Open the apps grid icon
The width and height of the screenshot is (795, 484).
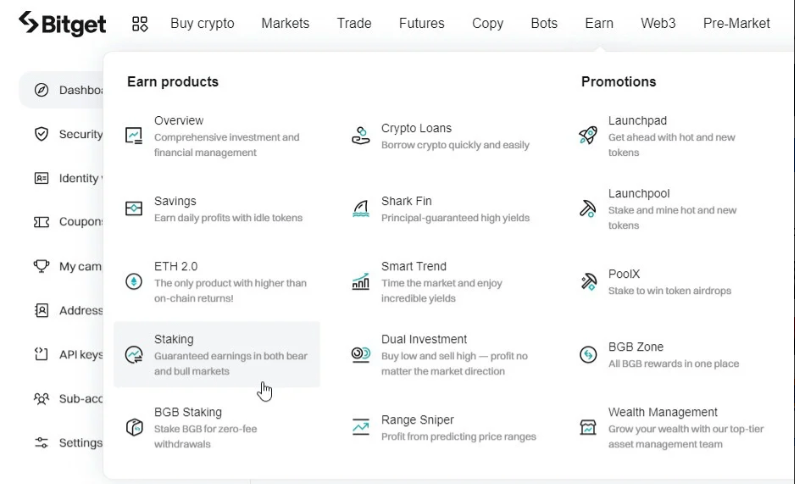140,23
